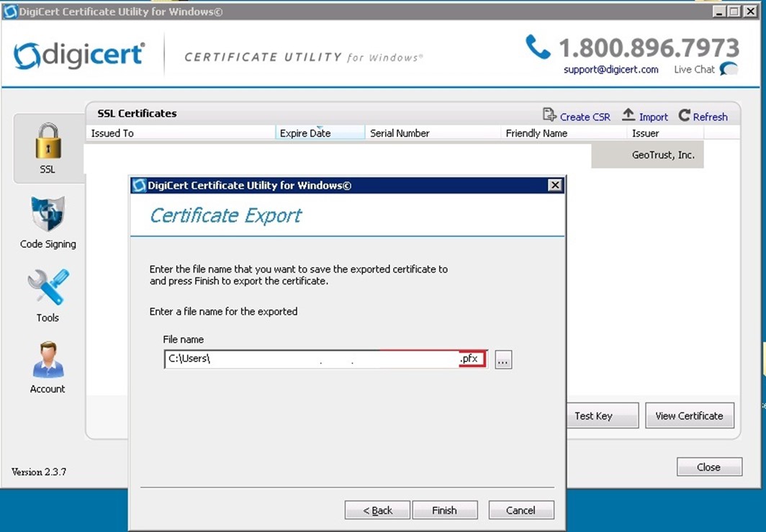The image size is (766, 532).
Task: Click the Create CSR document icon
Action: 549,115
